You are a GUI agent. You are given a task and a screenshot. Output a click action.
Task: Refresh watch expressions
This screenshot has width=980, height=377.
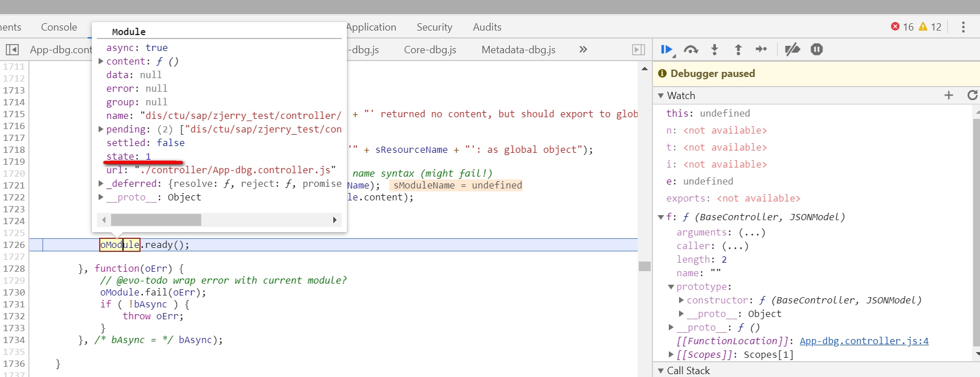(x=973, y=95)
